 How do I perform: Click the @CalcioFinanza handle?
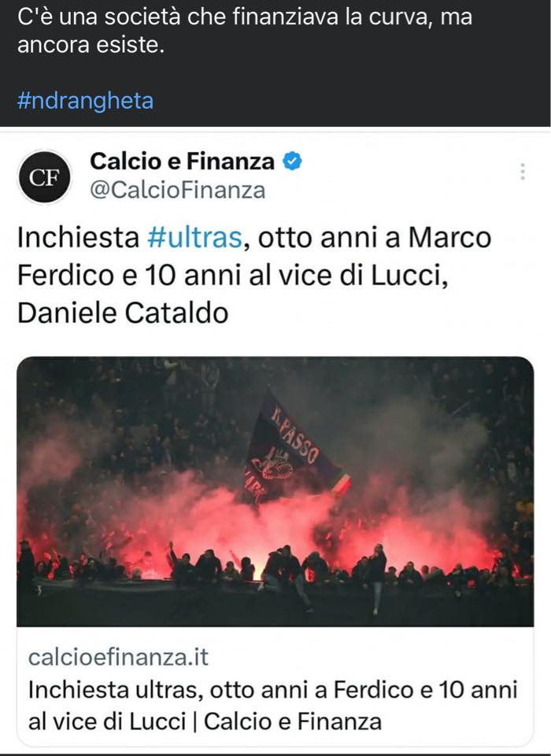(x=177, y=190)
